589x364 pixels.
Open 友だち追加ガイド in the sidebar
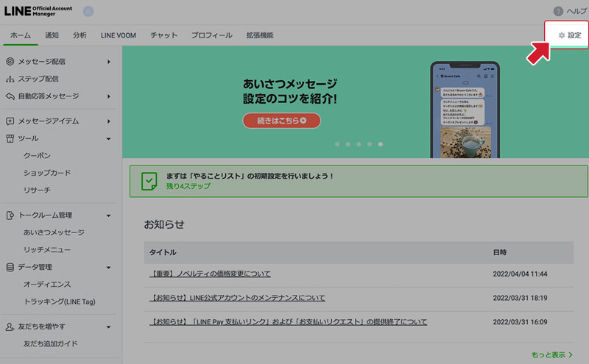click(50, 343)
